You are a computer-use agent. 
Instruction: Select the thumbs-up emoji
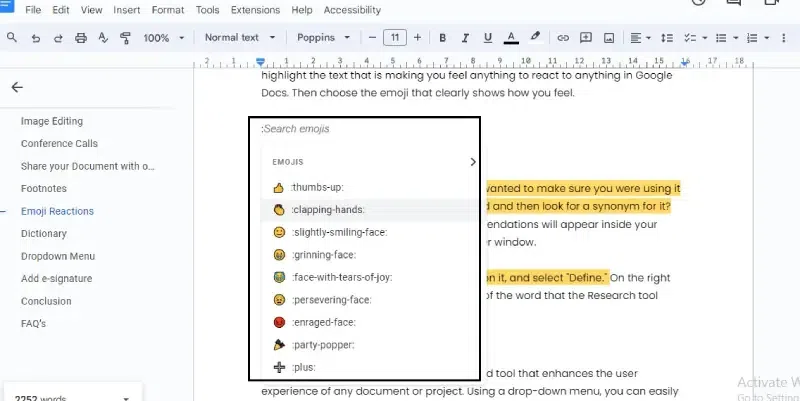pos(368,188)
